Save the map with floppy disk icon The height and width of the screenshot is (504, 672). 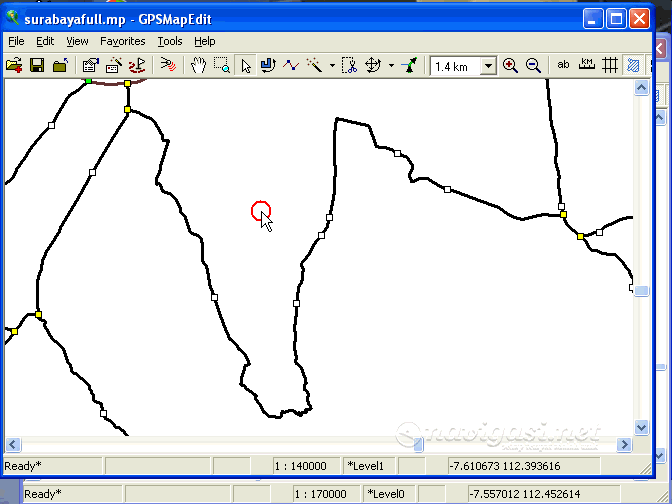point(37,65)
